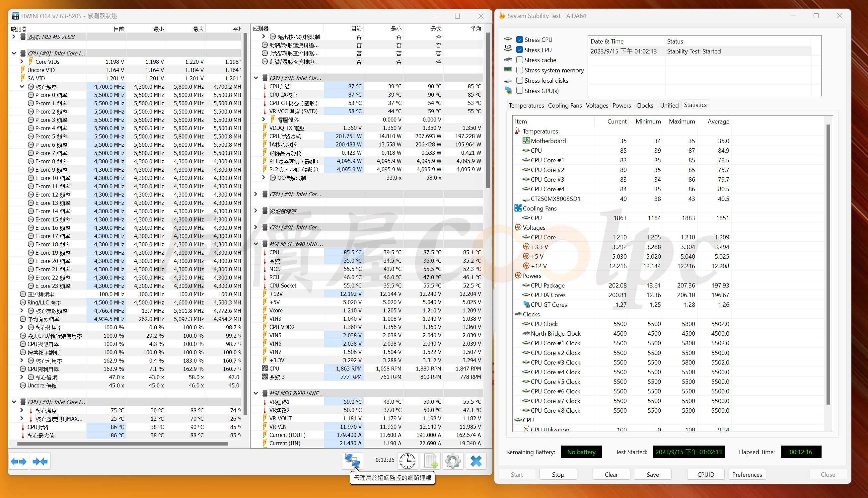Expand 核心溫度 row
This screenshot has width=868, height=498.
click(x=22, y=410)
